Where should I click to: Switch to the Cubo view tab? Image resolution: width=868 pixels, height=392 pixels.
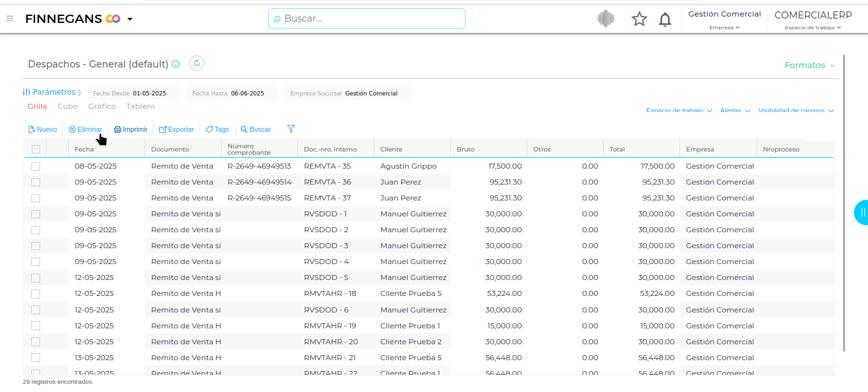tap(68, 106)
